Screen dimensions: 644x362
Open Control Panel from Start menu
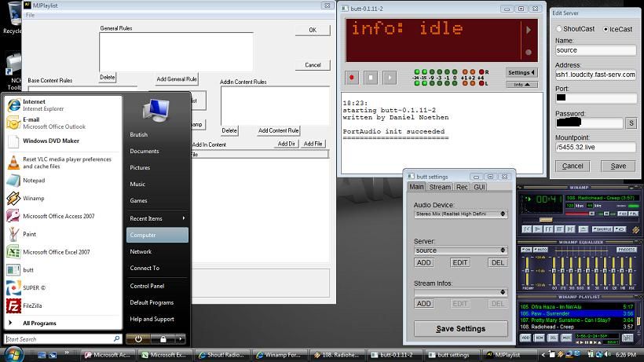(147, 286)
